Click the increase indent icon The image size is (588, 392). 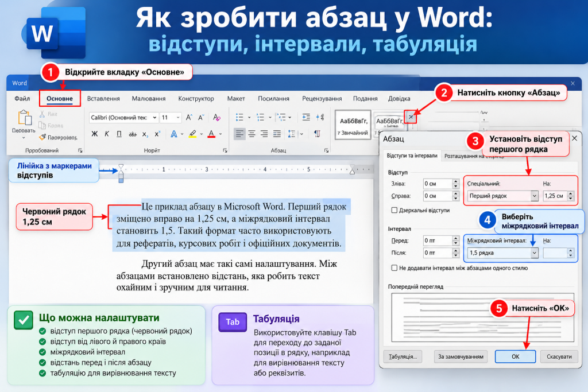pos(306,117)
